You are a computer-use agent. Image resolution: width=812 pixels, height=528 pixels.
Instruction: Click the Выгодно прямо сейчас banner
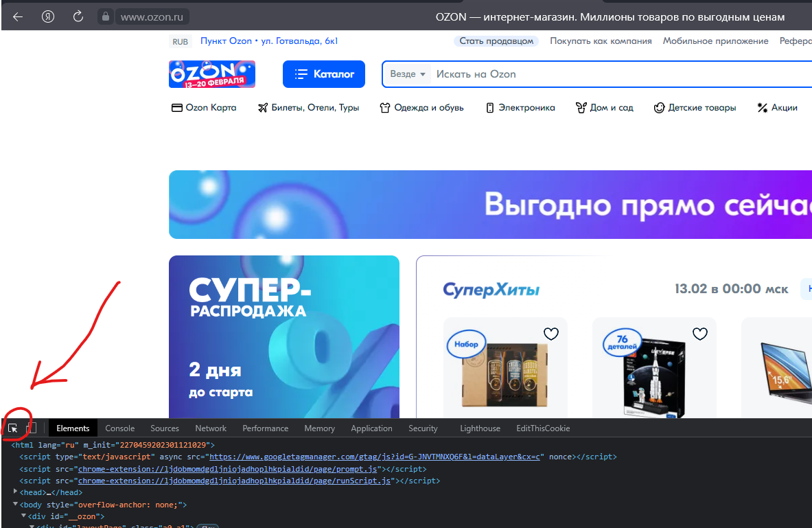[490, 205]
